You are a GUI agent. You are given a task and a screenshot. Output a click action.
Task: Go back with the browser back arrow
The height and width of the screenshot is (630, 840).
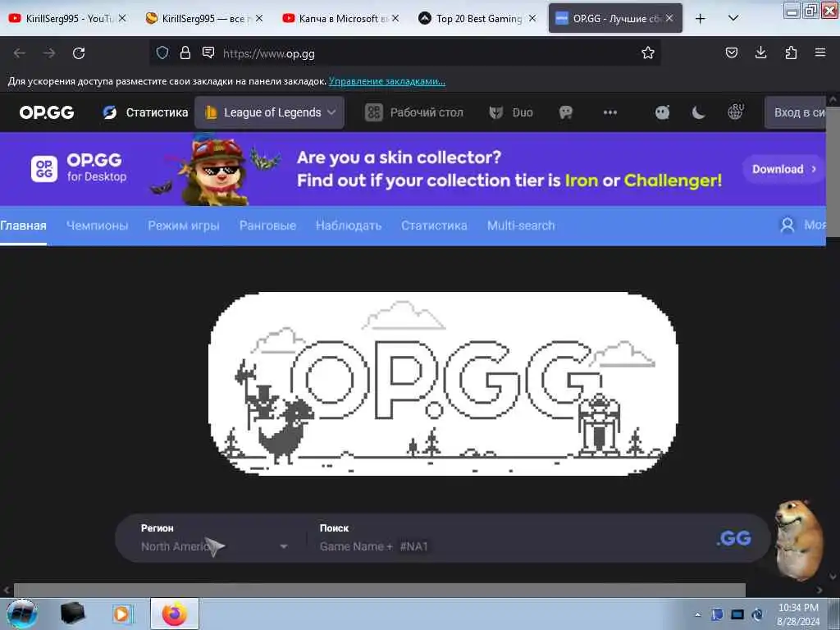20,53
